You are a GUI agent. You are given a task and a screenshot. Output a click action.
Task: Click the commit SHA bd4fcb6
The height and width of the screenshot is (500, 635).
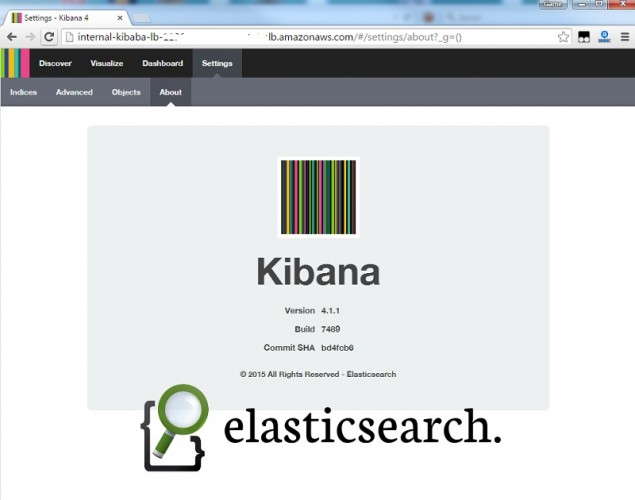(337, 348)
